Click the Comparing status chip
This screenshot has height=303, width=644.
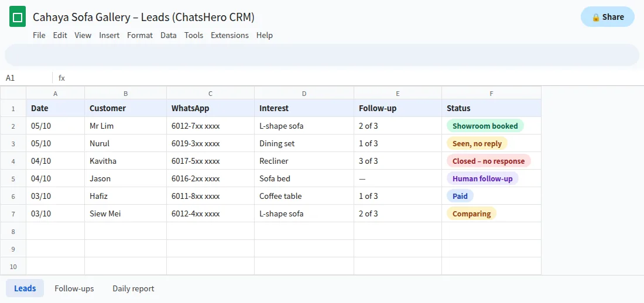[471, 214]
